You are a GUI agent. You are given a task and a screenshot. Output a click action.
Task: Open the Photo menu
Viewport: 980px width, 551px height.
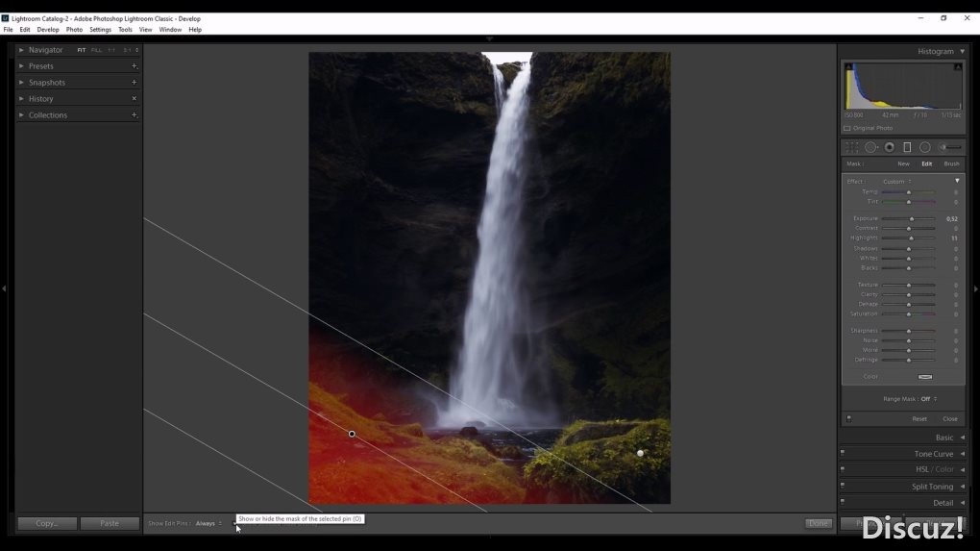click(x=74, y=30)
